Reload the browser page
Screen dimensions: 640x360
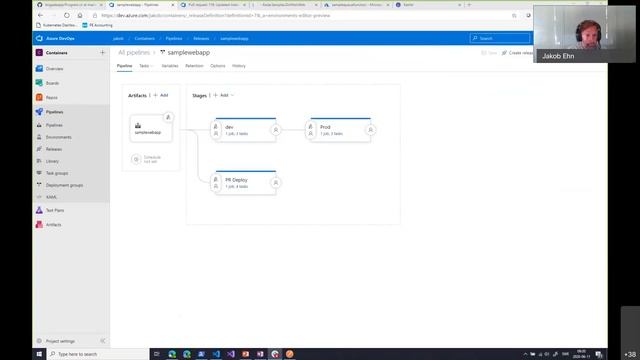(67, 16)
